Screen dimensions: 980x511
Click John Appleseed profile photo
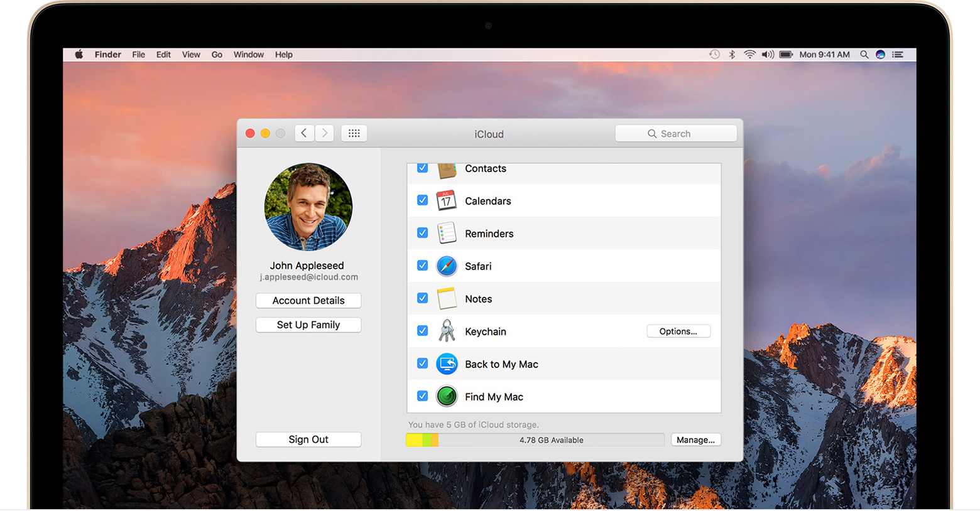[308, 207]
